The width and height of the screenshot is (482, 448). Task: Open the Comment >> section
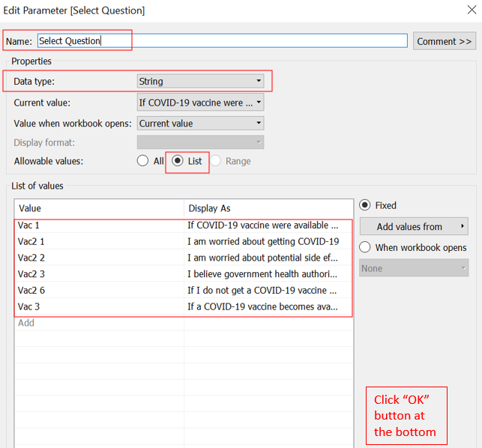click(444, 41)
